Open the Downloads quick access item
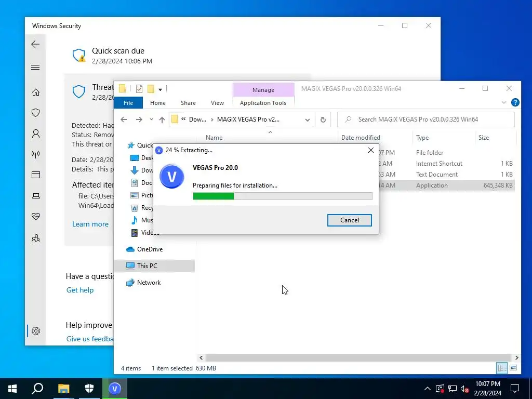 pos(142,170)
